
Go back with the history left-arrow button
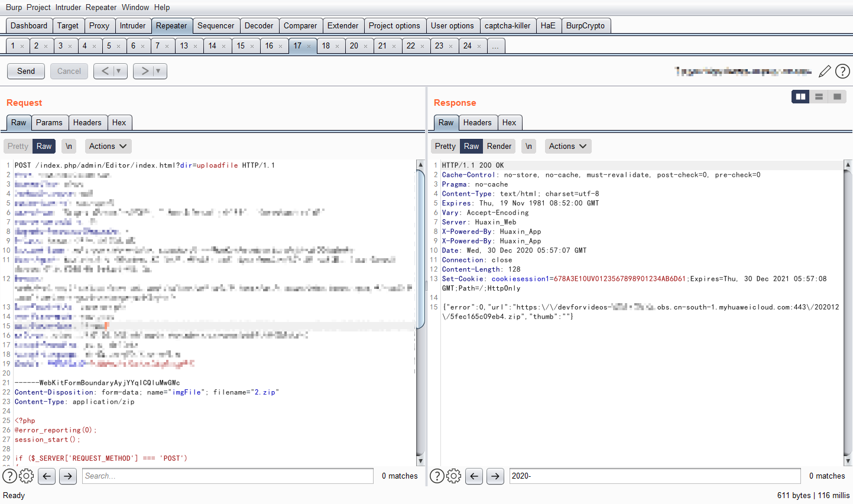point(104,71)
